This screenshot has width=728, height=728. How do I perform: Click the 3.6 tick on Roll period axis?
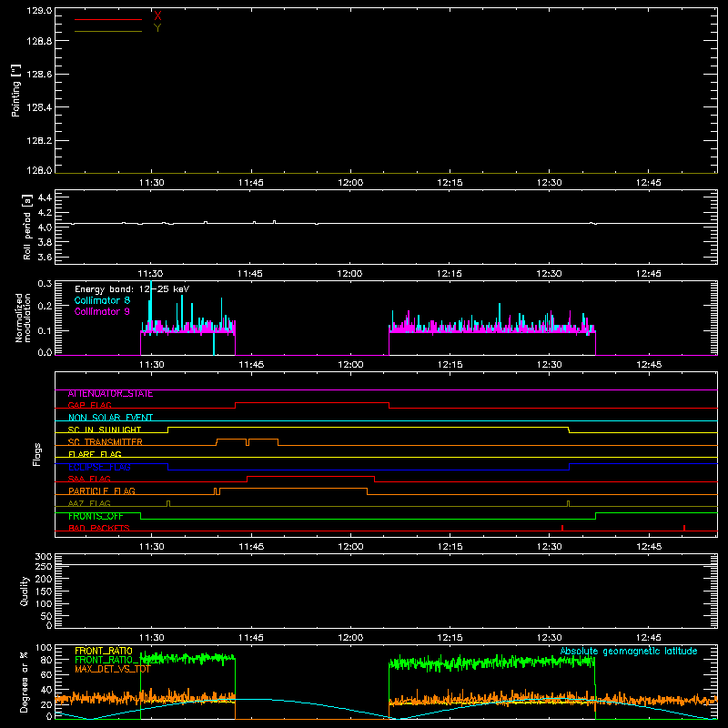(45, 257)
